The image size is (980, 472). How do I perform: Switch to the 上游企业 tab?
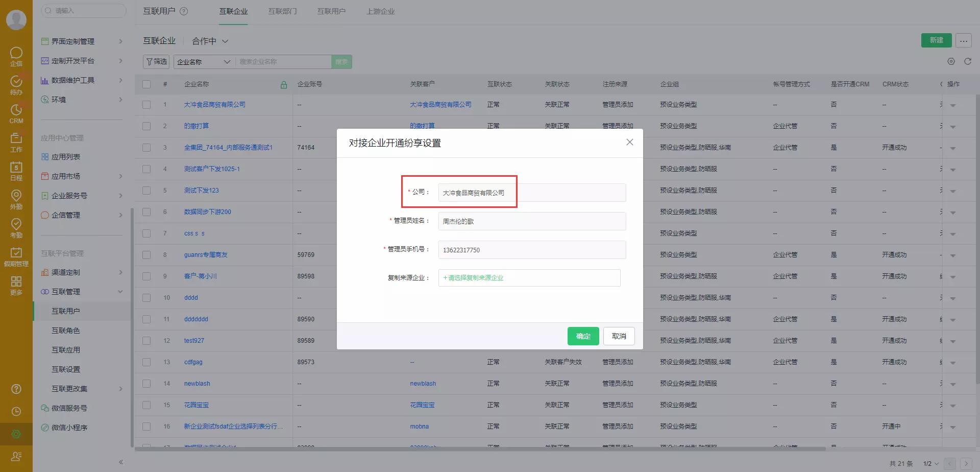(380, 11)
